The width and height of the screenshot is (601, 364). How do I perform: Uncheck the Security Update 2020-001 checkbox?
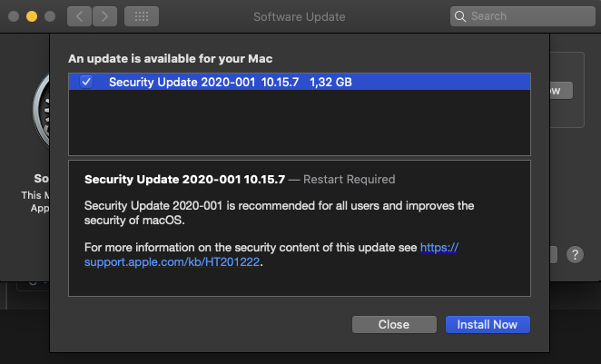tap(86, 82)
